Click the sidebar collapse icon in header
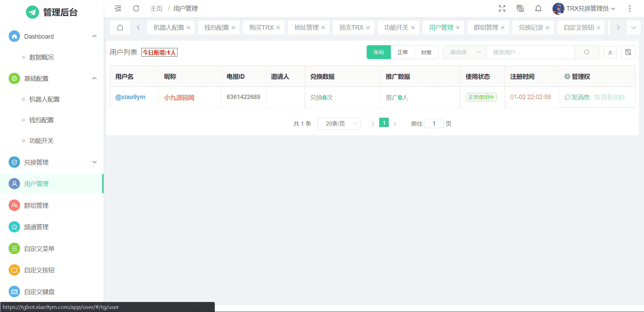Viewport: 644px width, 312px height. click(x=118, y=9)
